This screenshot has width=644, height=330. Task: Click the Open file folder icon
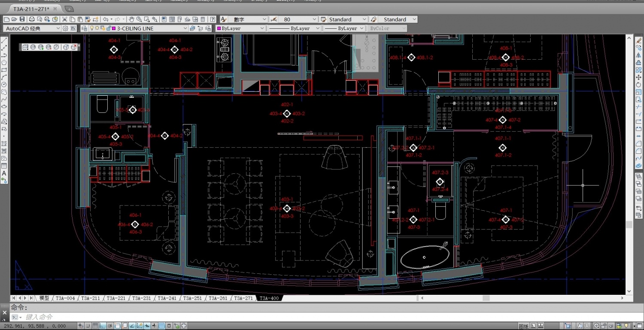pos(14,19)
